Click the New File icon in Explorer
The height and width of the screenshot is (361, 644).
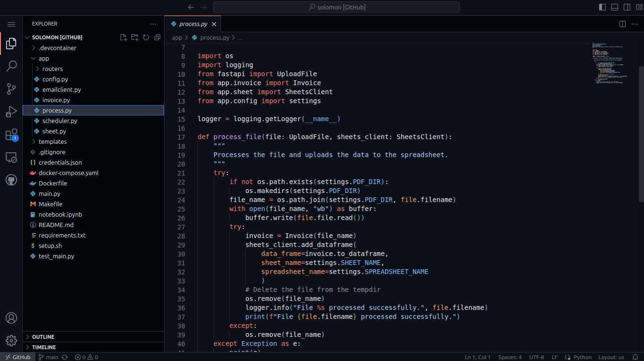123,37
